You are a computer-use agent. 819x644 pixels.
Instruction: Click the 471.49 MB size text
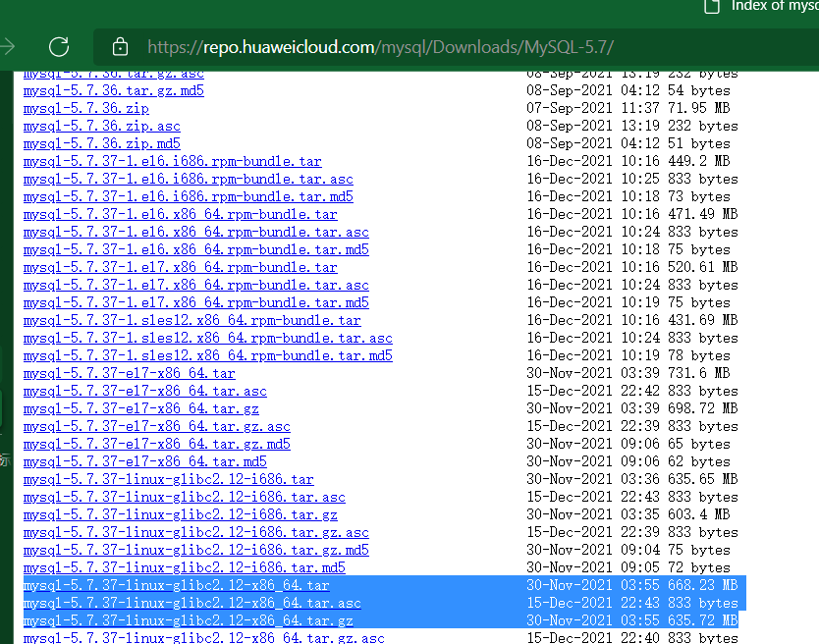pos(702,214)
